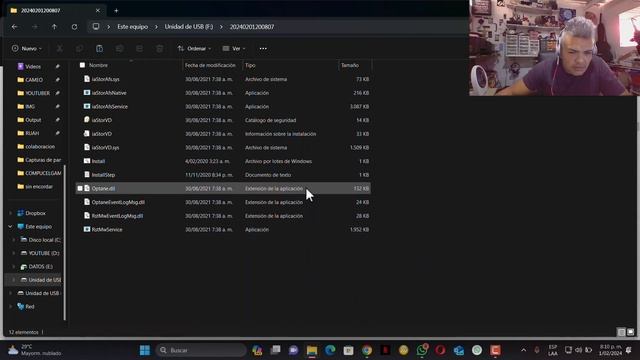
Task: Unpin the CAMEO quick access pin
Action: 58,80
